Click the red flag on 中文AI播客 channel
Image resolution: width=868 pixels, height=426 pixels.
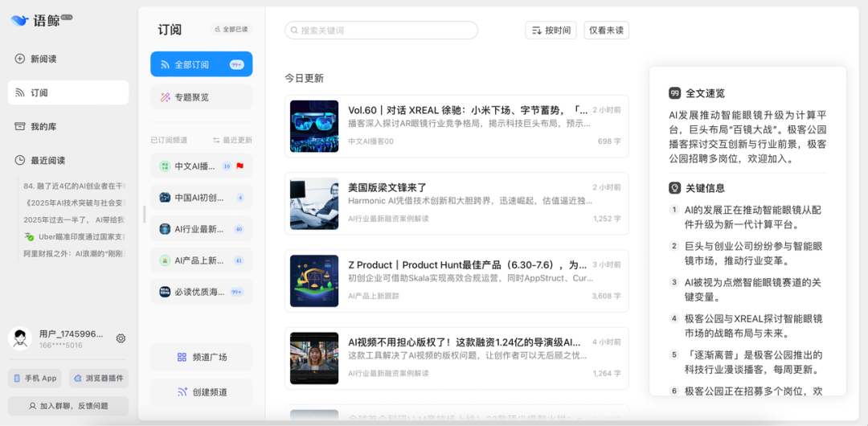(x=240, y=166)
